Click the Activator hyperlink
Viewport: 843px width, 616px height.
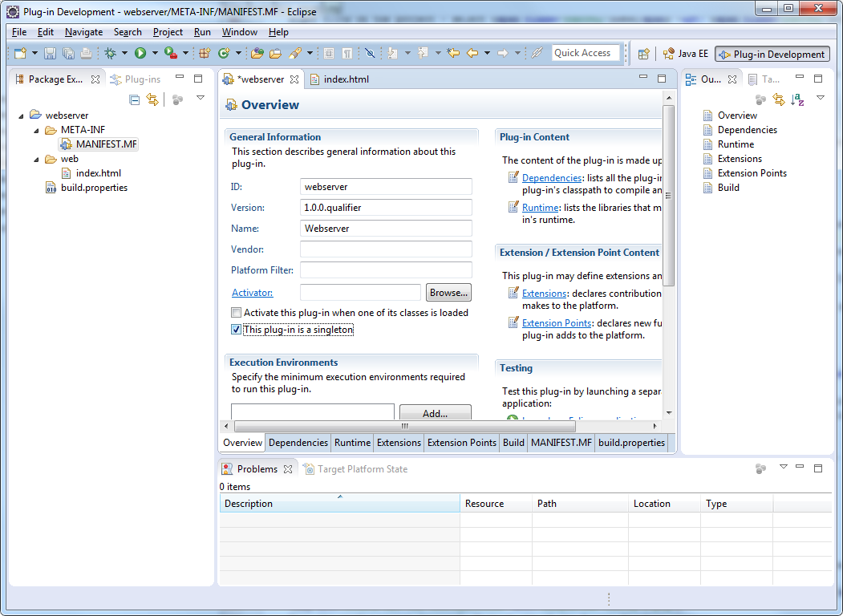tap(252, 293)
